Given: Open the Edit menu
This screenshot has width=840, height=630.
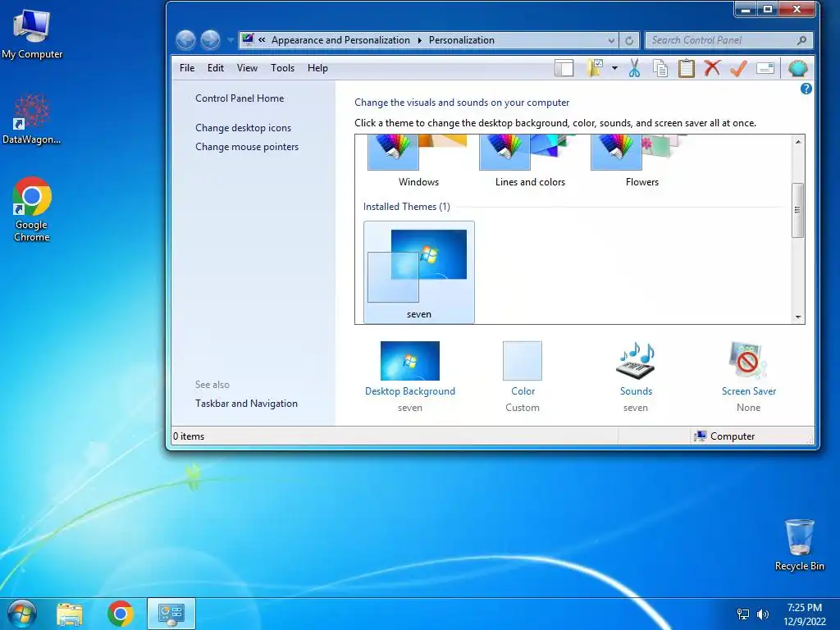Looking at the screenshot, I should [x=216, y=68].
